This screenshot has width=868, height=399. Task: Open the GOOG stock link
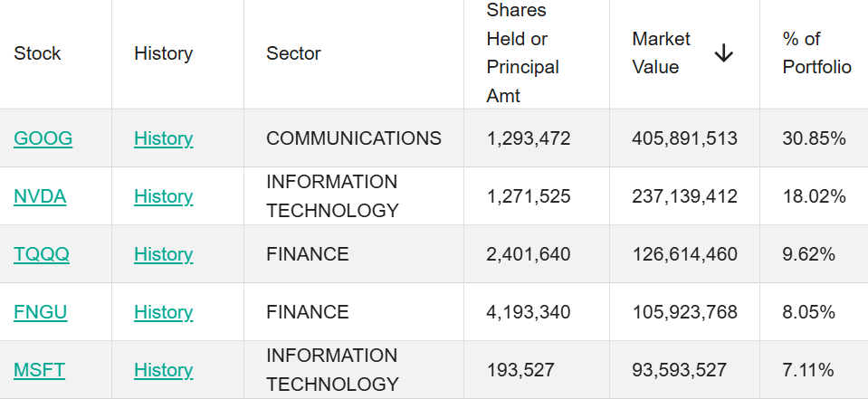click(43, 138)
